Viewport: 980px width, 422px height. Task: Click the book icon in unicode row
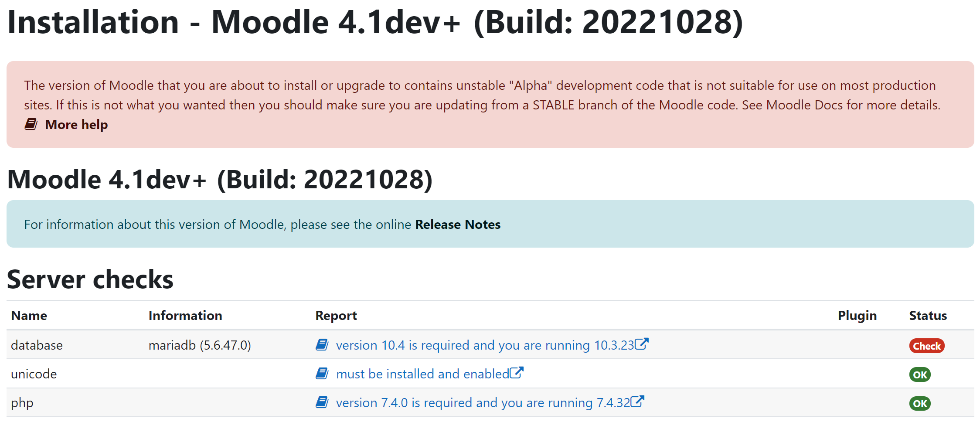tap(322, 374)
